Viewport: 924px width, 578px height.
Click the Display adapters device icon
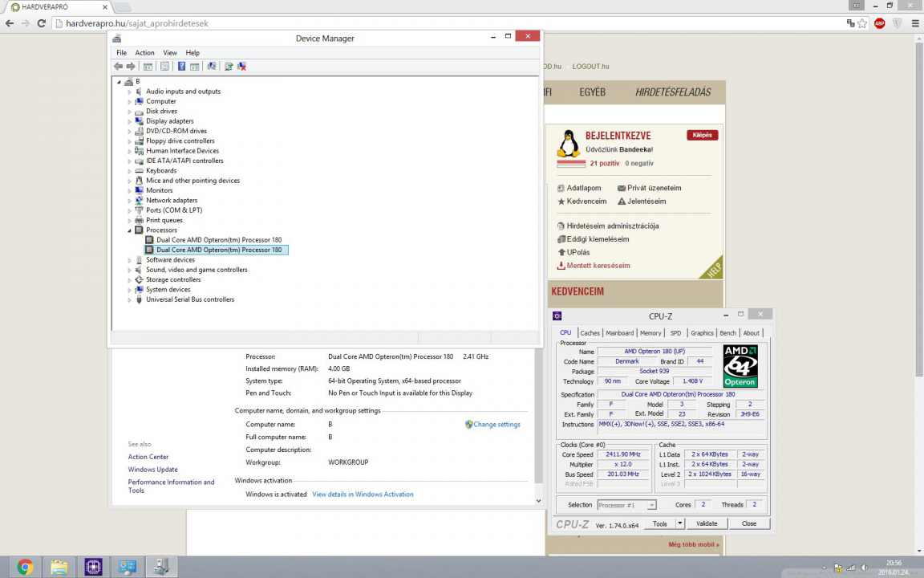(139, 121)
